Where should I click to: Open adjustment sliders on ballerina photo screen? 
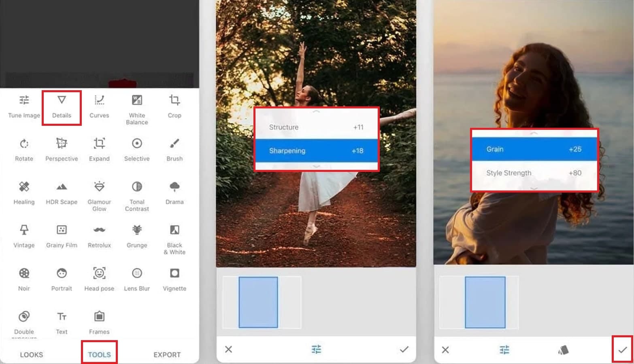[x=316, y=349]
